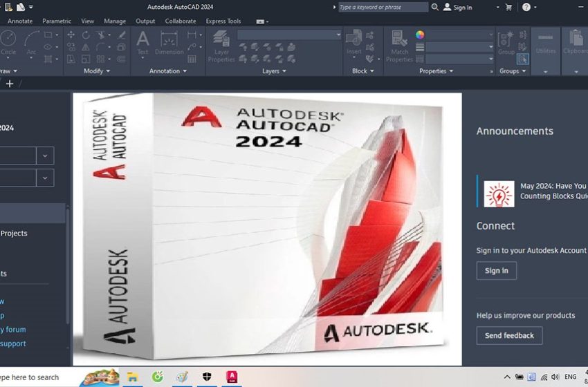The width and height of the screenshot is (588, 387).
Task: Open the Autodesk App Store cart icon
Action: coord(508,7)
